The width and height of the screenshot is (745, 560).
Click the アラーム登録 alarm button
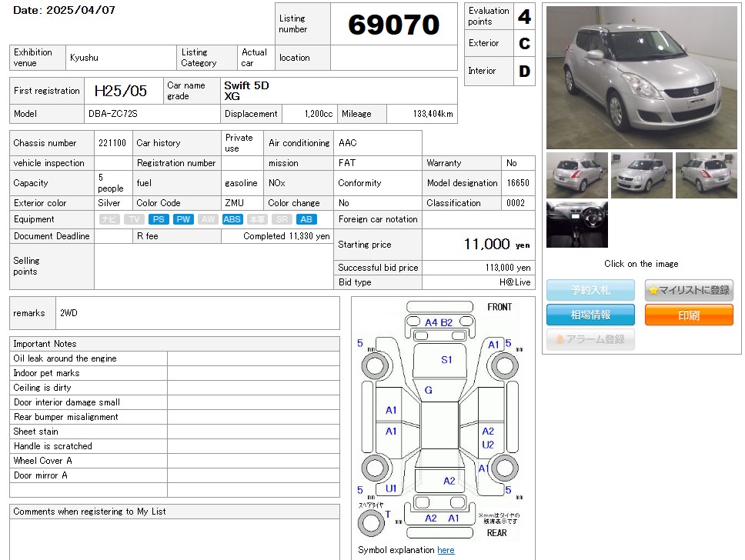(590, 339)
